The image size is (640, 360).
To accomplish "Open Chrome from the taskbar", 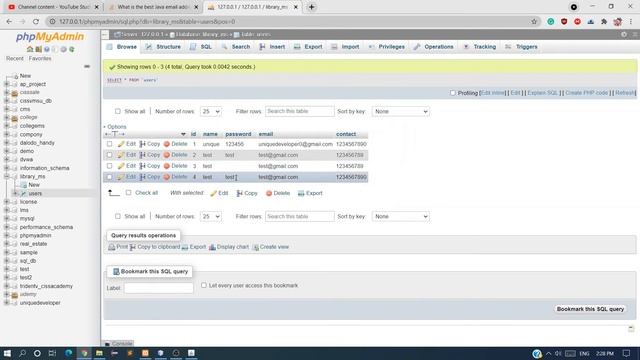I will 84,353.
